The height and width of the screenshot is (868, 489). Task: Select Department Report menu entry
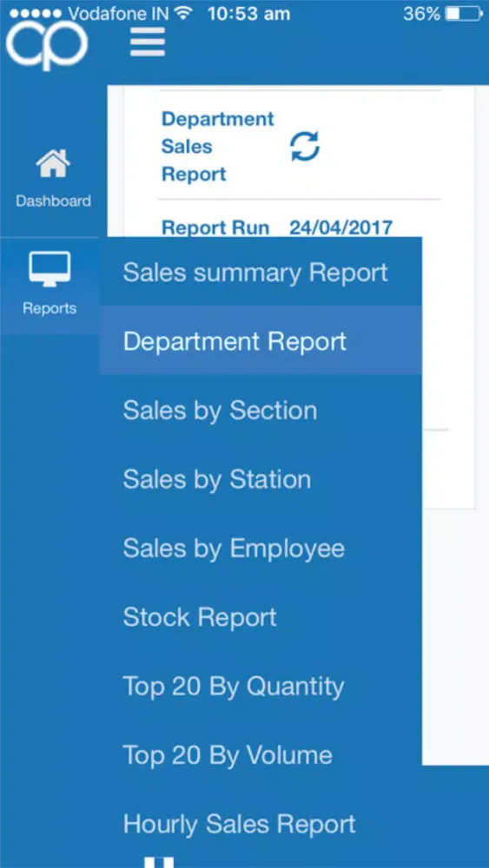click(261, 341)
